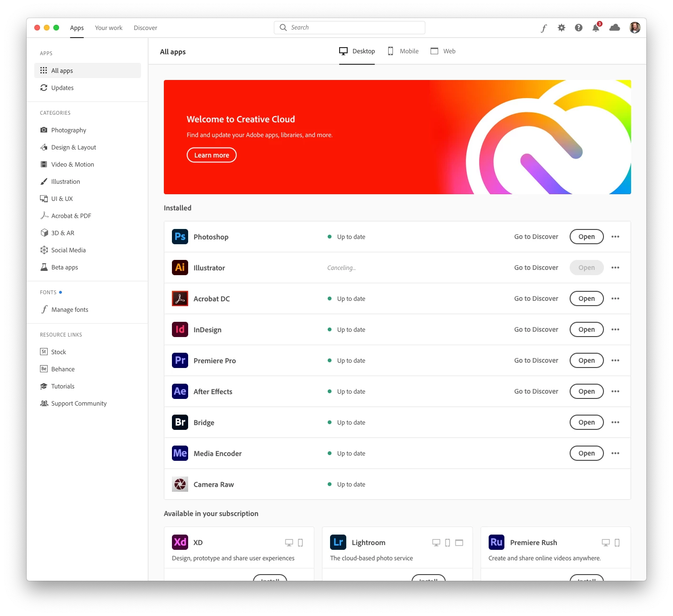This screenshot has width=673, height=616.
Task: Open more options for Photoshop
Action: 615,237
